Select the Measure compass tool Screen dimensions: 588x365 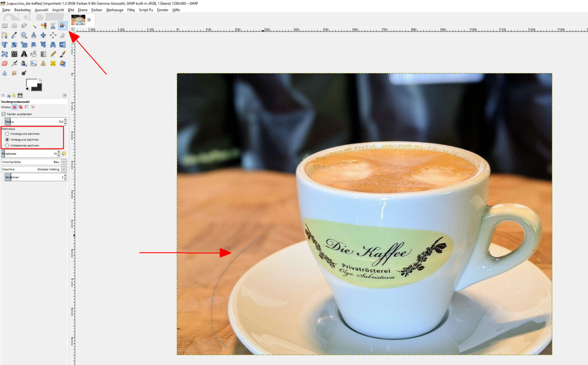(33, 35)
